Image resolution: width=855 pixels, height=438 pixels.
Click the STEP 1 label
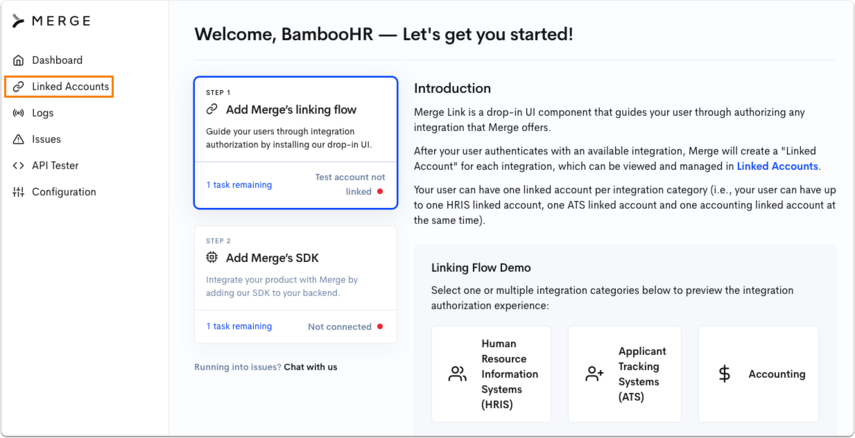(218, 93)
